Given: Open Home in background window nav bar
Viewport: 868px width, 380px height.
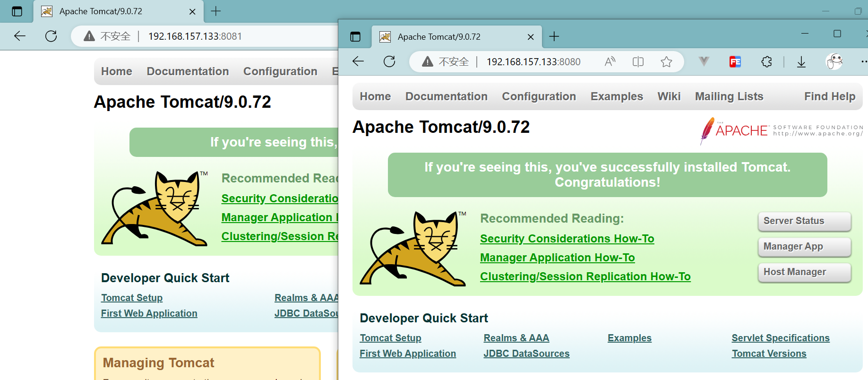Looking at the screenshot, I should point(117,71).
